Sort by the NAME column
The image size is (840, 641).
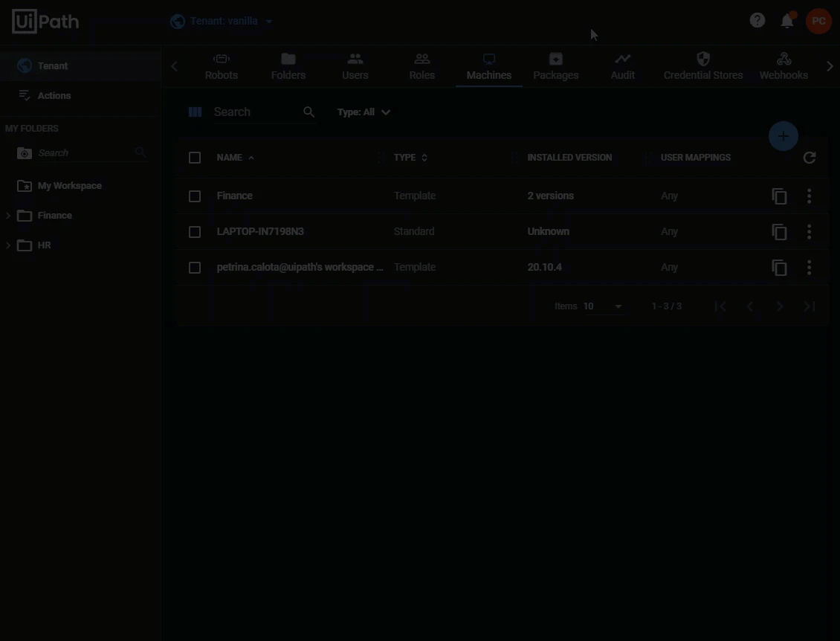[x=235, y=158]
